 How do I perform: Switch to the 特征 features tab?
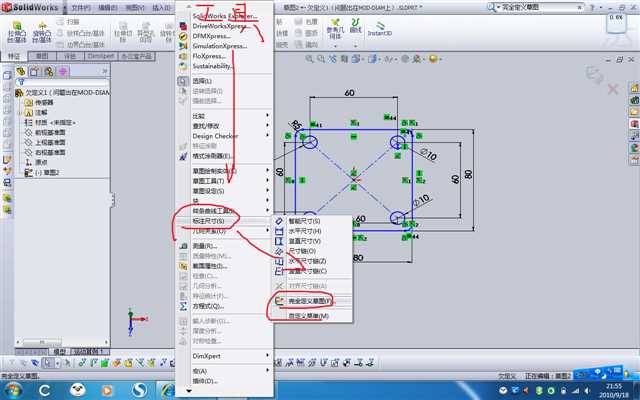(x=14, y=56)
